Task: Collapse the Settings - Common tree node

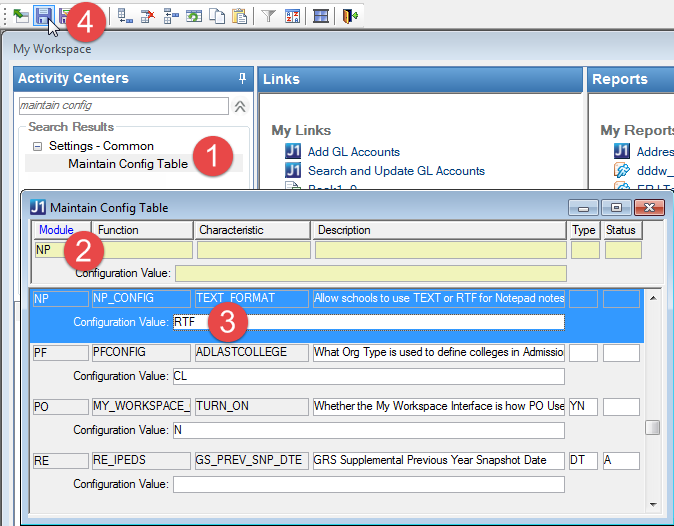Action: 37,146
